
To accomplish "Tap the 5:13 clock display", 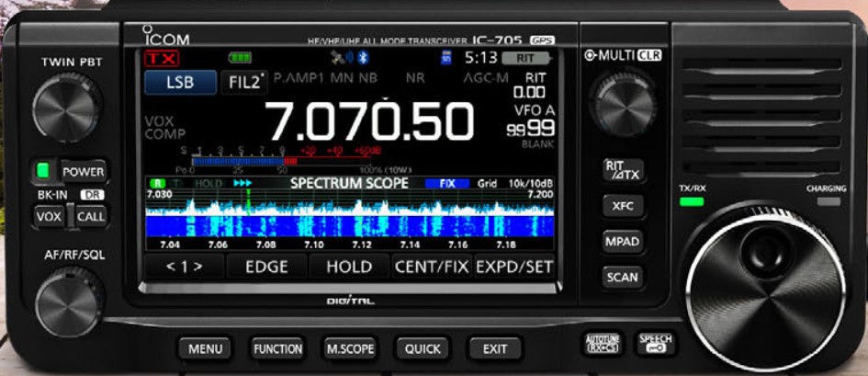I will coord(480,58).
